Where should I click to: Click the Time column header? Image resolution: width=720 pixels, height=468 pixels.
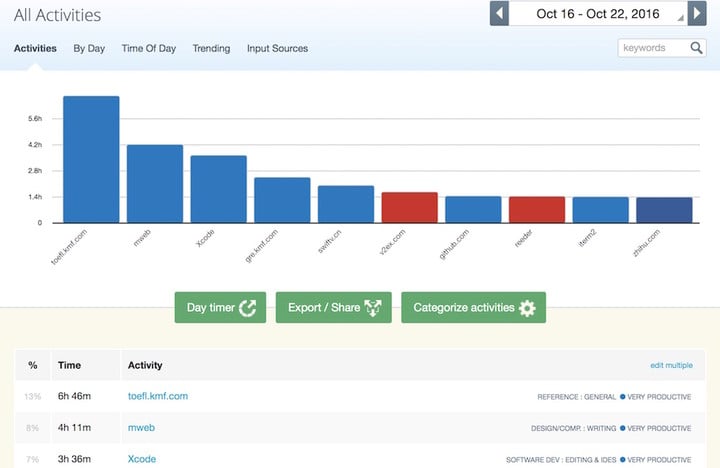pos(69,365)
